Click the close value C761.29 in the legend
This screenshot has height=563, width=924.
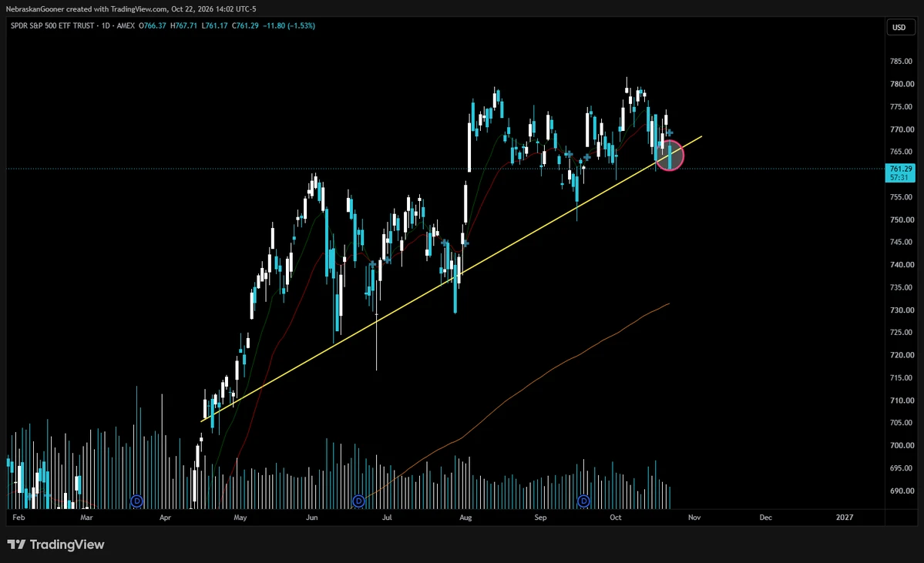tap(245, 26)
